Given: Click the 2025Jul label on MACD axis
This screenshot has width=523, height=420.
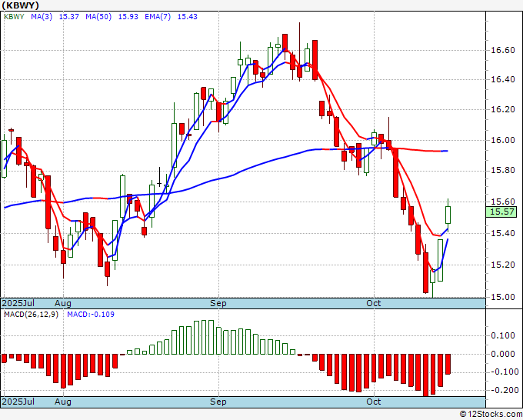Looking at the screenshot, I should coord(18,402).
